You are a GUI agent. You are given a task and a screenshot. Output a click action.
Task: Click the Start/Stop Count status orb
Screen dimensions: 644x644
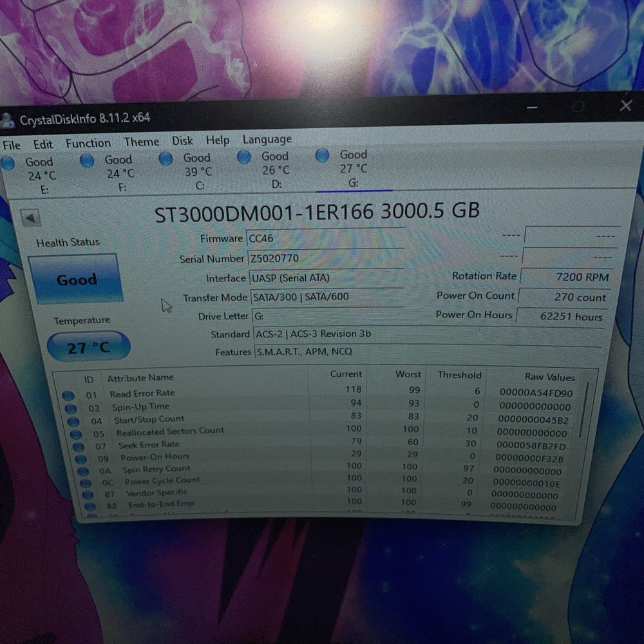tap(73, 421)
